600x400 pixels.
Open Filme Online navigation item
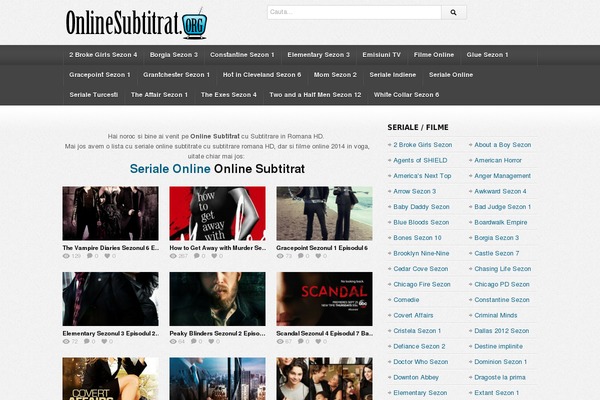pyautogui.click(x=434, y=55)
